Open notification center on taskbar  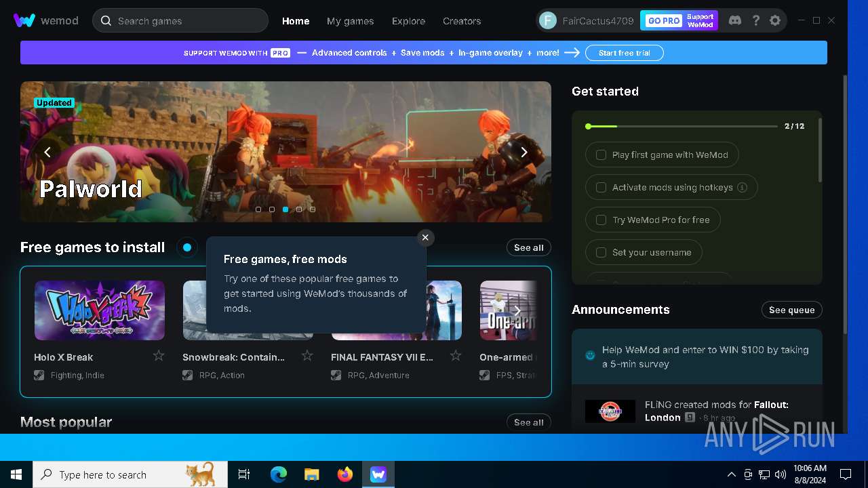846,474
